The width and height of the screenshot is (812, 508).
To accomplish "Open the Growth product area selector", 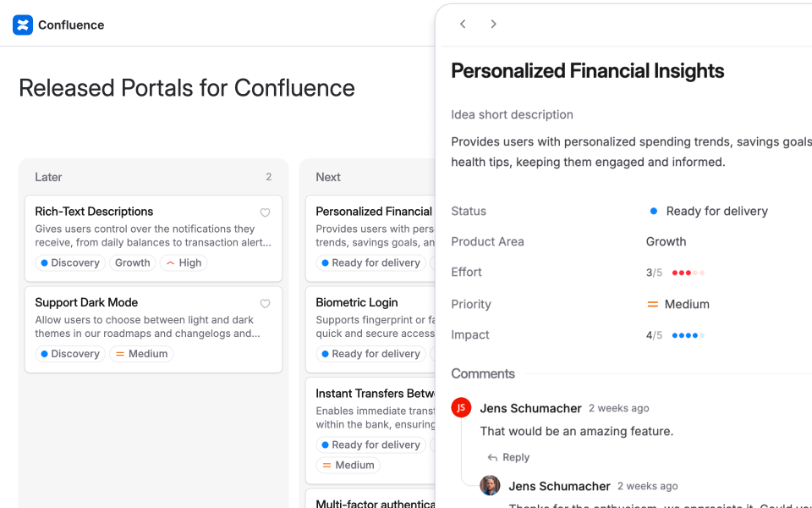I will pyautogui.click(x=667, y=241).
